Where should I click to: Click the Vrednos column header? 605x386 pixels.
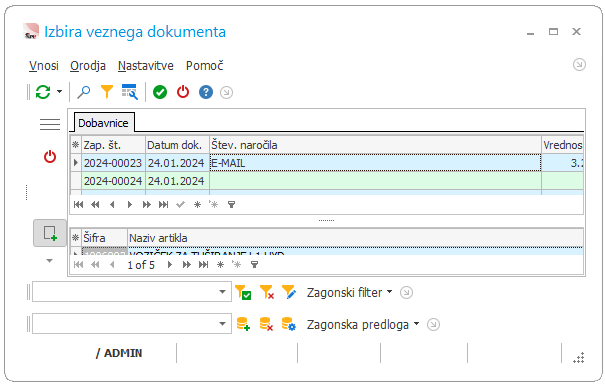pyautogui.click(x=563, y=145)
